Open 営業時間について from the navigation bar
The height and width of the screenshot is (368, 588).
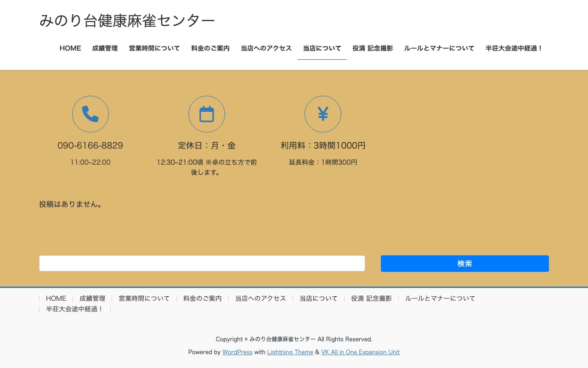click(x=154, y=48)
